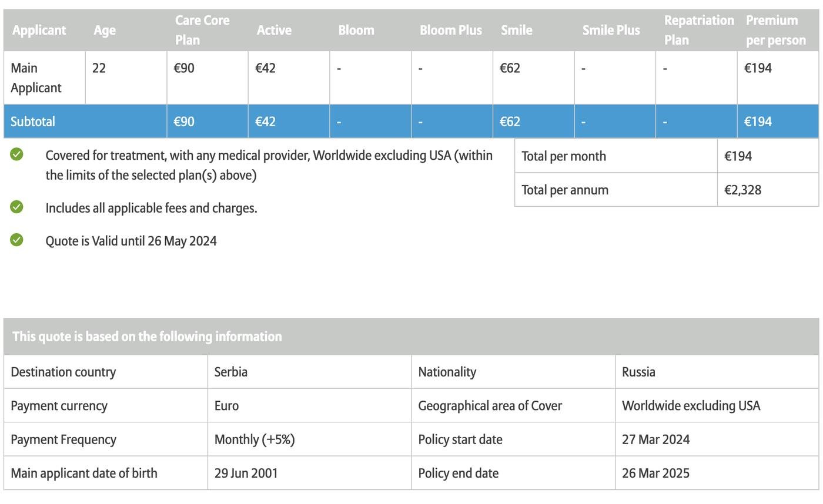This screenshot has height=504, width=823.
Task: Click the '27 Mar 2024' date
Action: point(655,439)
